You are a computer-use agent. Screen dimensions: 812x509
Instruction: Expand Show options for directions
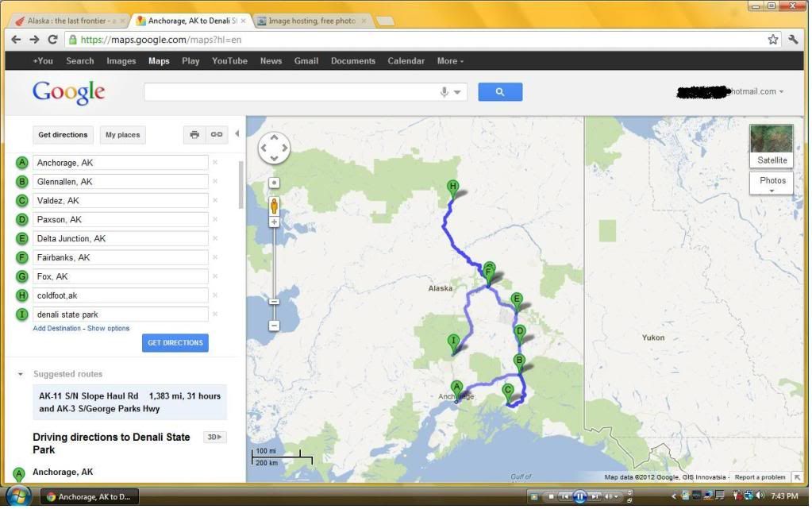[x=108, y=328]
